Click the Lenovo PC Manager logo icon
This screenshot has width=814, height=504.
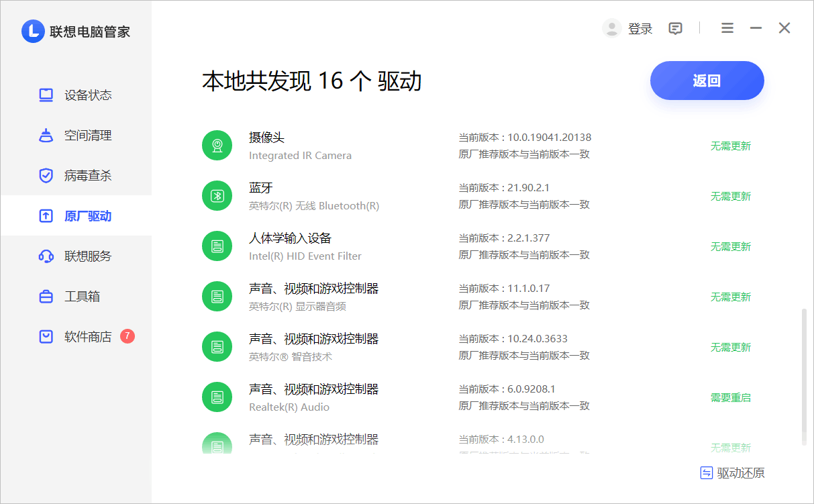(x=33, y=31)
